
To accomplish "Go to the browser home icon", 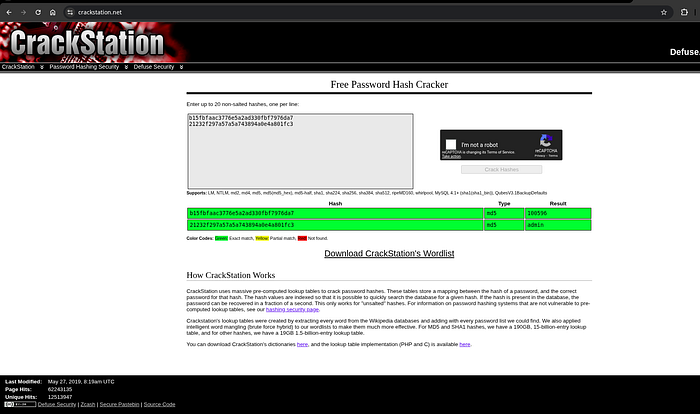I will [x=53, y=13].
